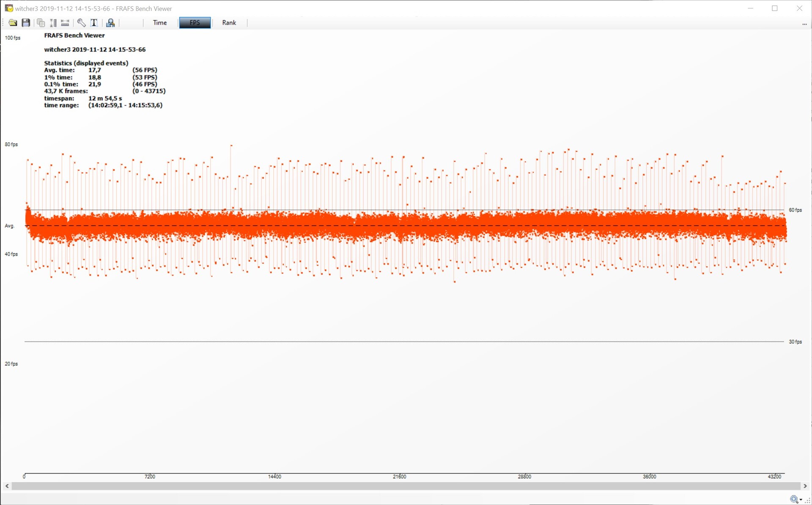This screenshot has width=812, height=505.
Task: Open the toolbar overflow ellipsis
Action: [804, 25]
